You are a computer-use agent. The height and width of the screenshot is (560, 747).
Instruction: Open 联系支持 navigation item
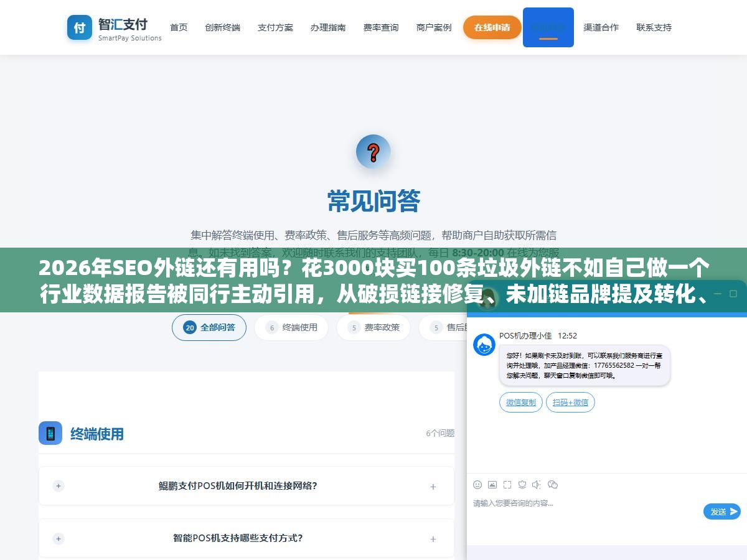[654, 27]
